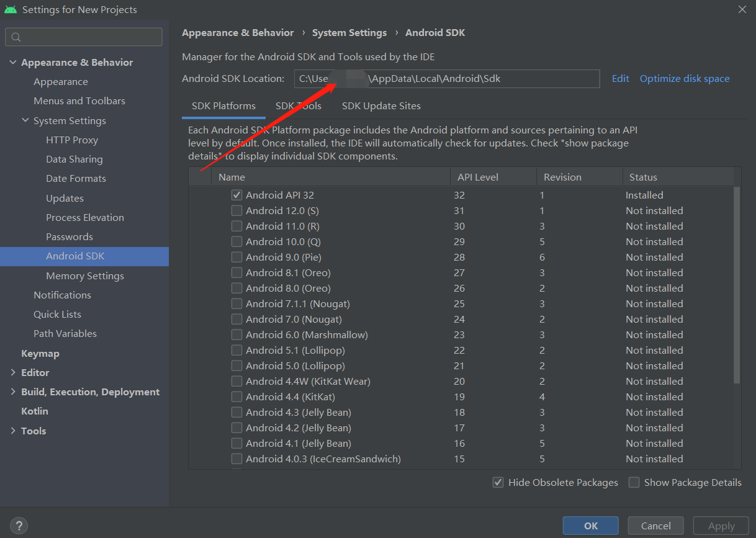Collapse the System Settings tree node
756x538 pixels.
point(25,120)
